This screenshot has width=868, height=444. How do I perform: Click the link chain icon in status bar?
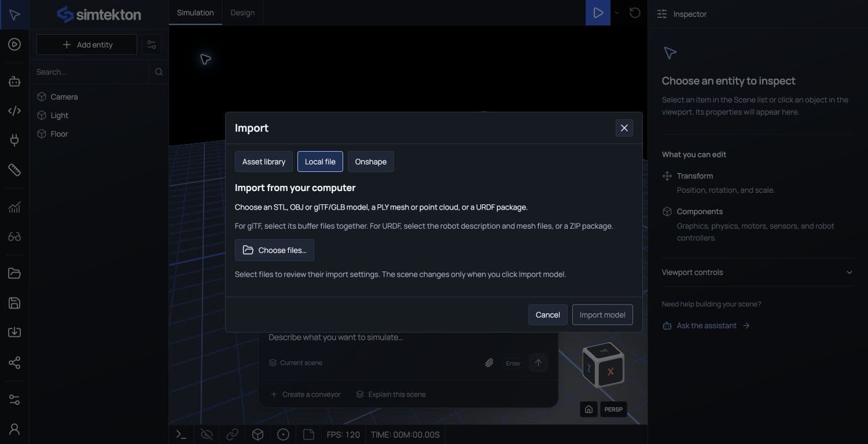232,434
